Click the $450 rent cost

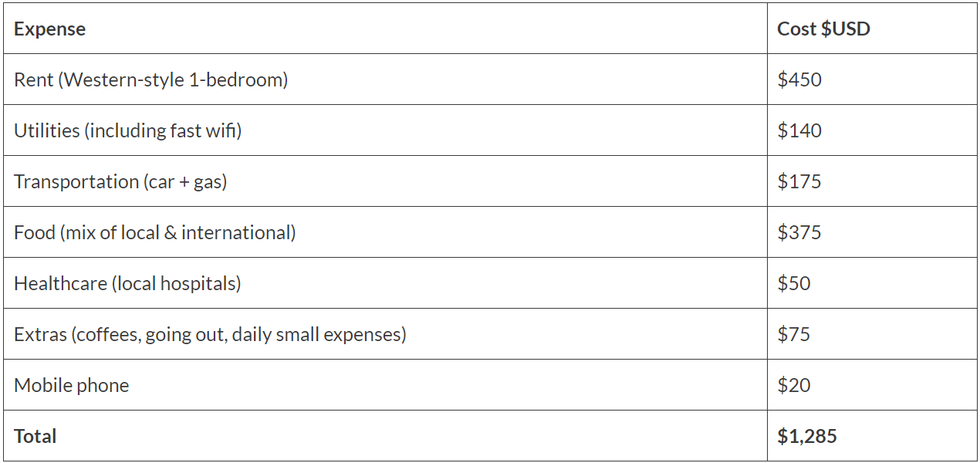799,79
